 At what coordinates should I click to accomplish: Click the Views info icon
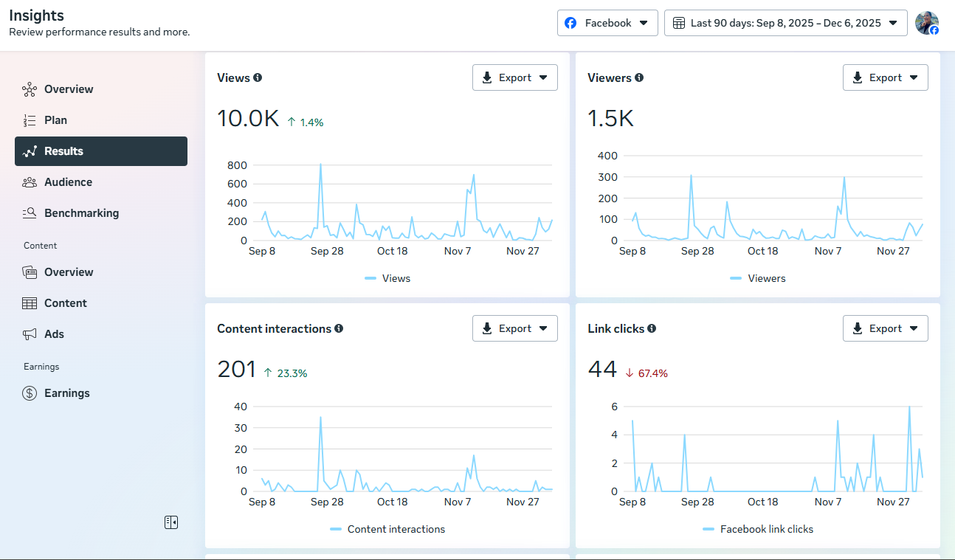pyautogui.click(x=258, y=77)
